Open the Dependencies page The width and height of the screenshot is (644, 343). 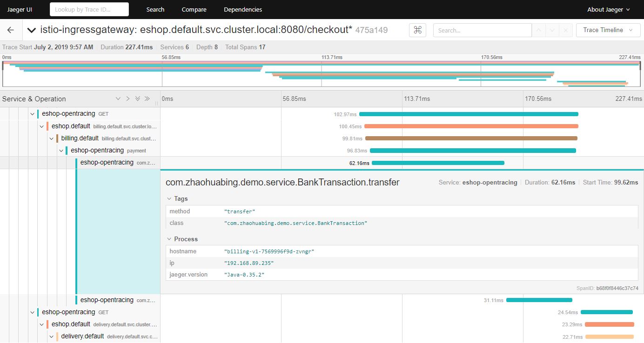[x=242, y=9]
